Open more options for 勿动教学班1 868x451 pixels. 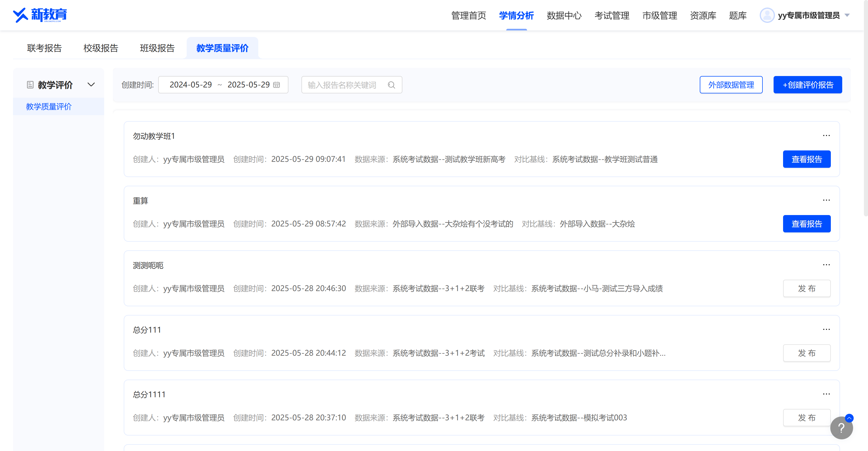(x=826, y=135)
